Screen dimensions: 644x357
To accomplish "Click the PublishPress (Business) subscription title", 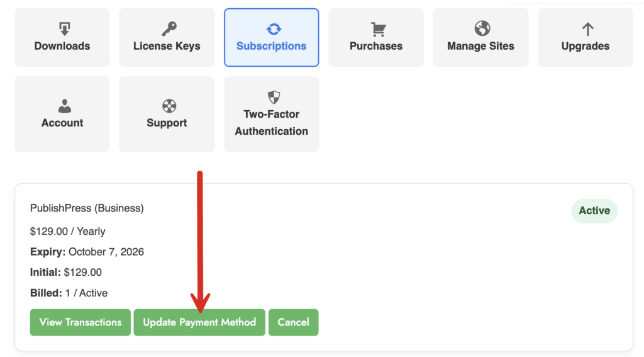I will [87, 208].
